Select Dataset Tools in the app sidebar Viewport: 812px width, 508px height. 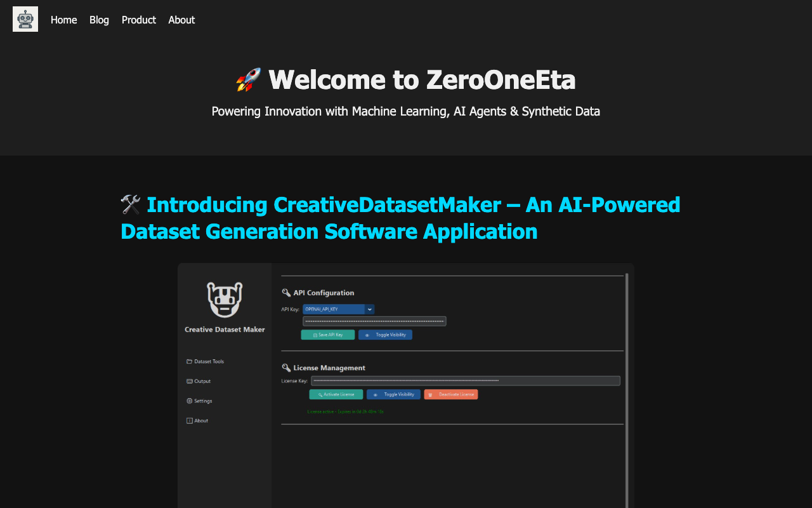pos(205,361)
